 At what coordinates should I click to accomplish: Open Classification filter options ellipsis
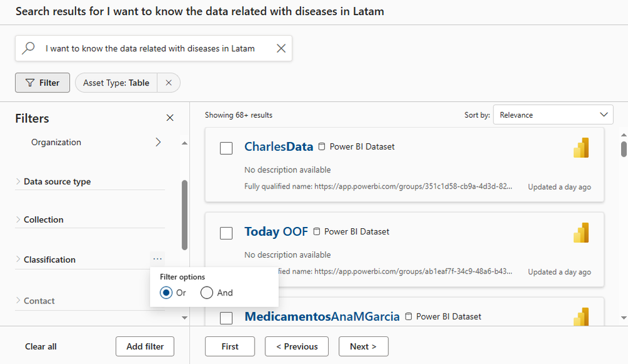[157, 258]
